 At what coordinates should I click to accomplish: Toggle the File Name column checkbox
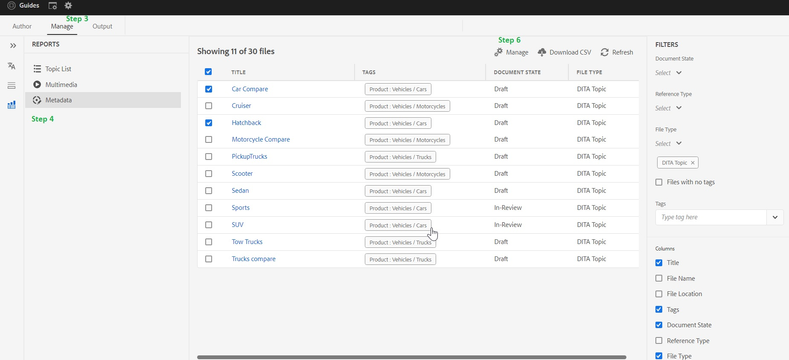tap(659, 278)
